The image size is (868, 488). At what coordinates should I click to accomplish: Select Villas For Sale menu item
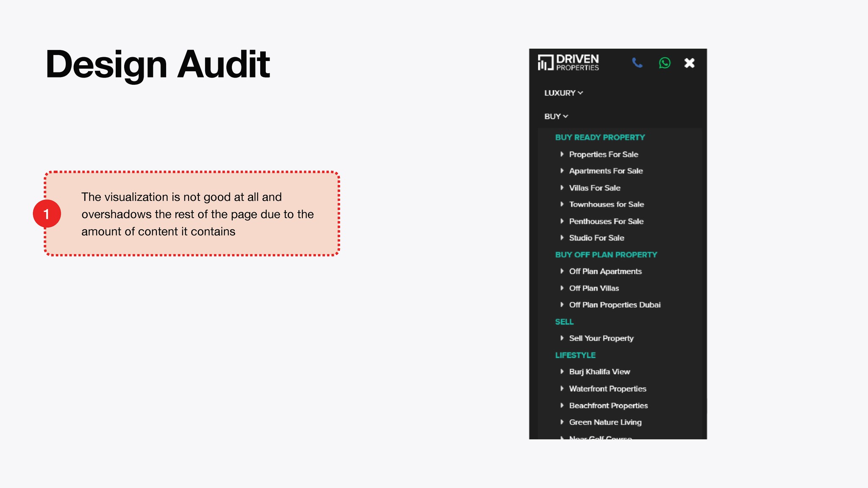point(594,188)
